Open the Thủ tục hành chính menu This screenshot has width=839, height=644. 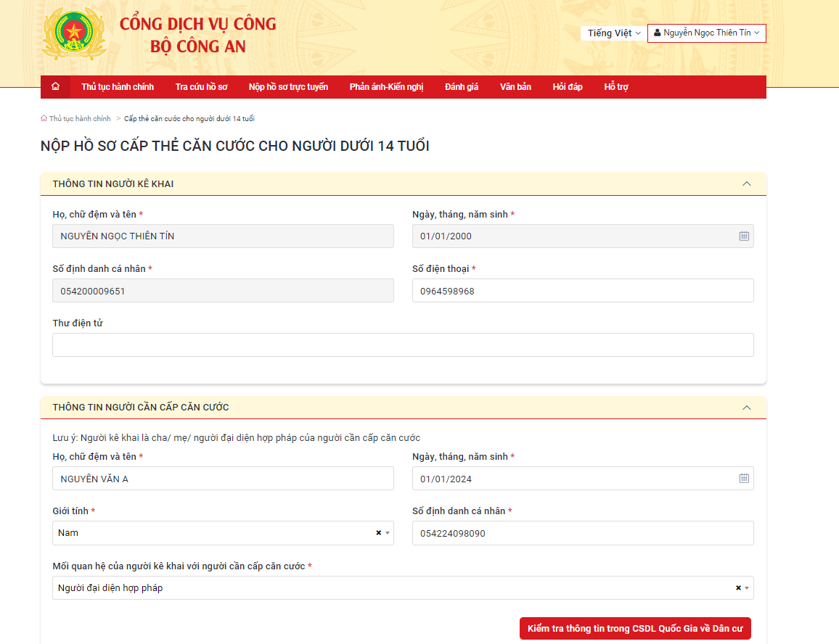pyautogui.click(x=118, y=87)
